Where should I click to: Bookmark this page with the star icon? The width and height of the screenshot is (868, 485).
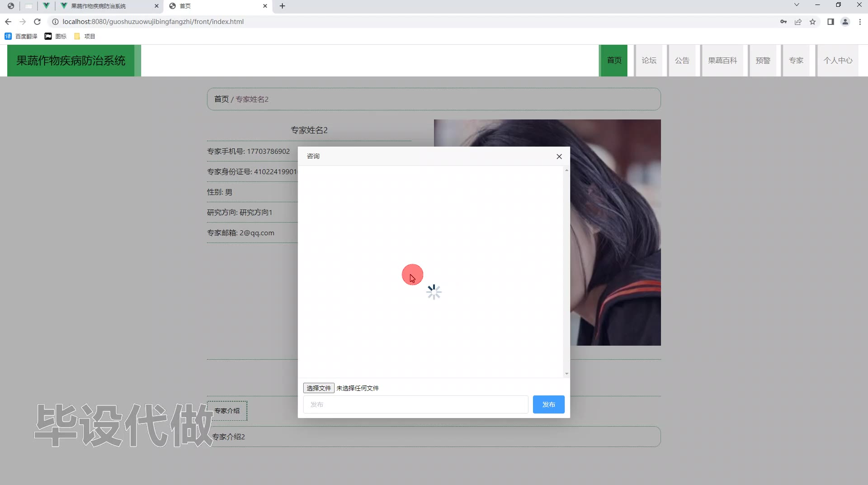pos(812,22)
